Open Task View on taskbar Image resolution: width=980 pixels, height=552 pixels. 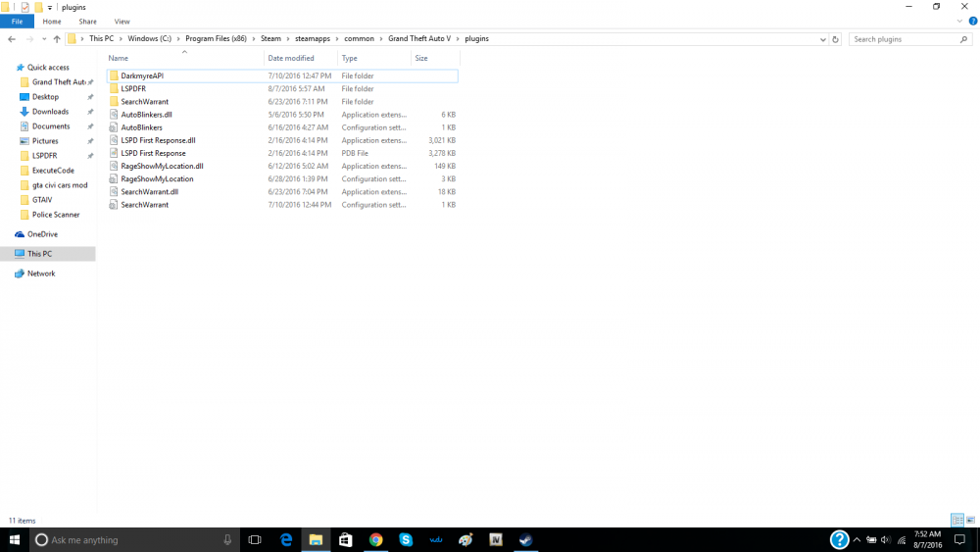coord(255,539)
